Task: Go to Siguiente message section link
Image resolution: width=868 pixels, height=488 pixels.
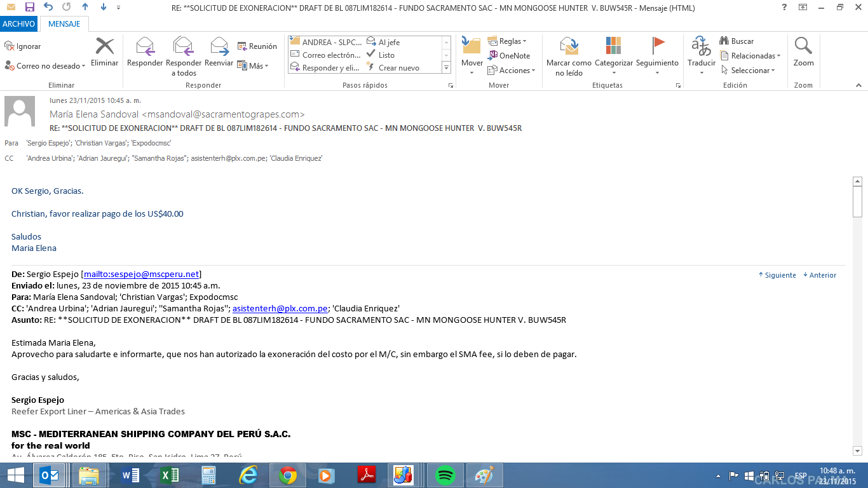Action: tap(777, 275)
